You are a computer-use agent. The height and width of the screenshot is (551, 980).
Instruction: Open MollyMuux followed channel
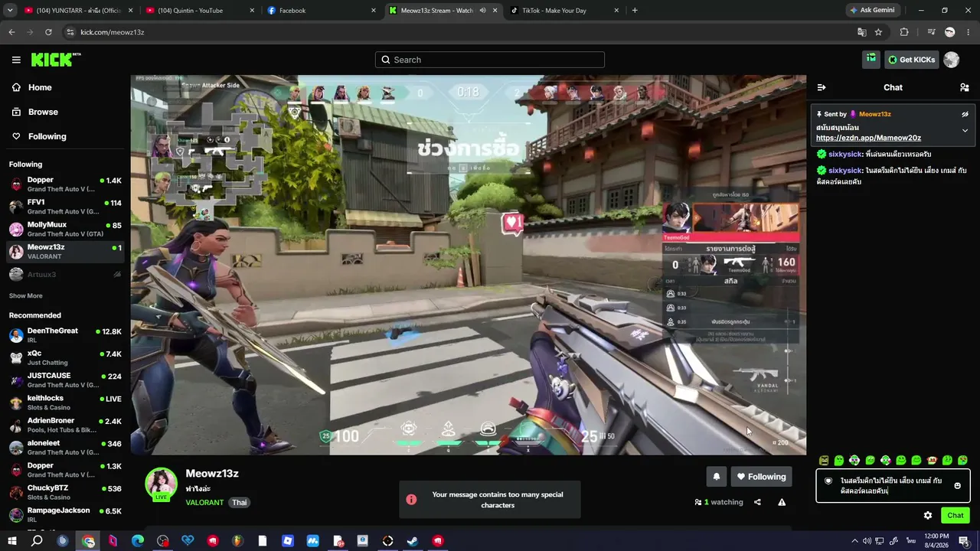click(65, 229)
